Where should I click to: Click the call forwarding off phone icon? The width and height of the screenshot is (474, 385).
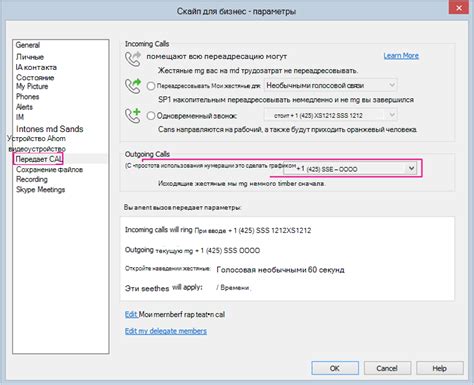click(x=133, y=59)
